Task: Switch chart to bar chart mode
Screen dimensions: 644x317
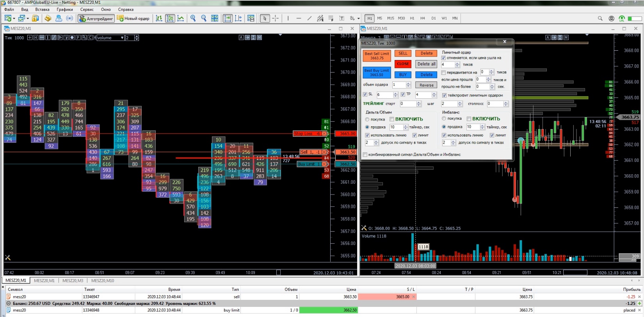Action: 159,18
